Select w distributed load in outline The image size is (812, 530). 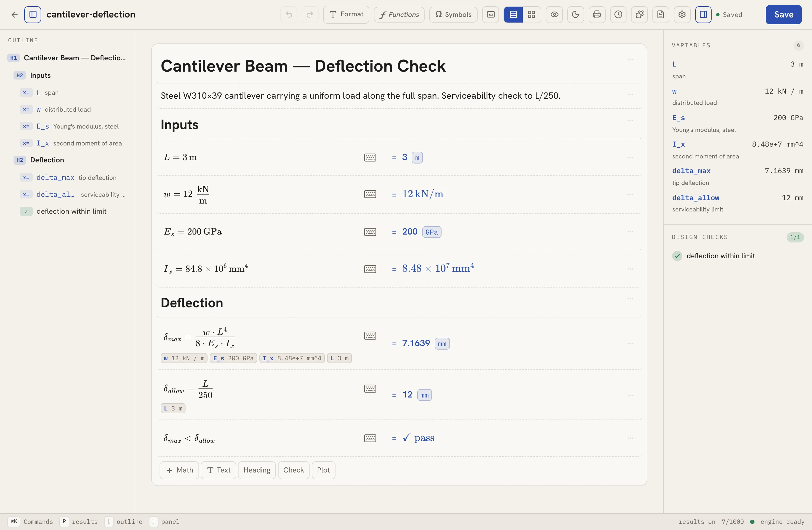73,109
